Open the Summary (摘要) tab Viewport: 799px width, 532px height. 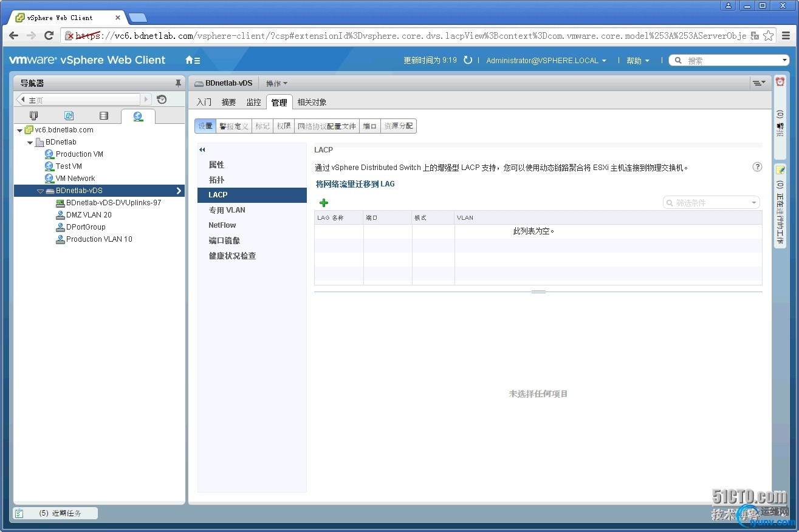tap(229, 102)
